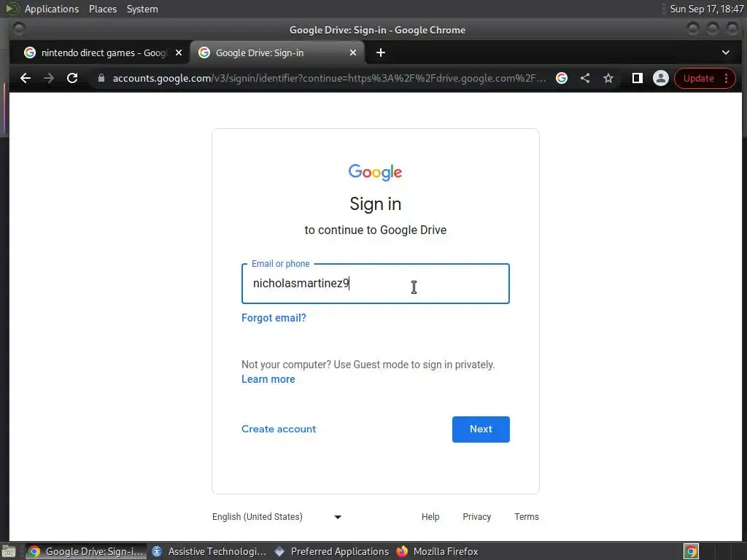This screenshot has height=560, width=747.
Task: Open the Terms link in footer
Action: pyautogui.click(x=527, y=517)
